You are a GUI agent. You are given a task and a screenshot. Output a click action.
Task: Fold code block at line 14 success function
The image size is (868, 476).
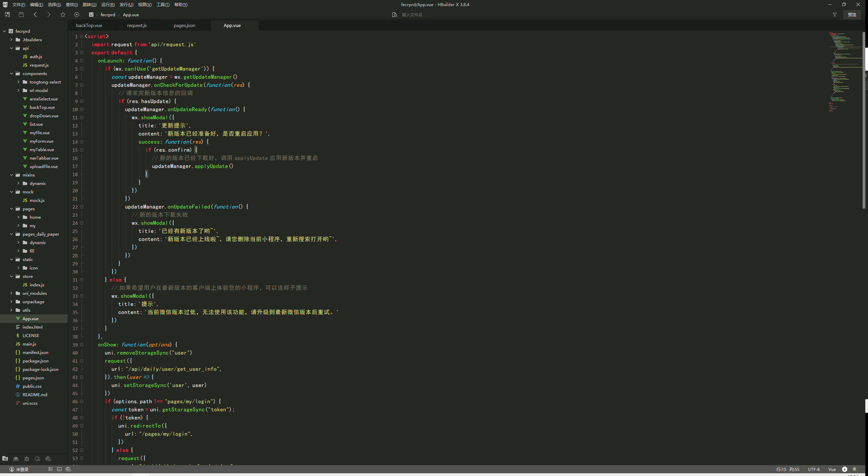tap(81, 142)
